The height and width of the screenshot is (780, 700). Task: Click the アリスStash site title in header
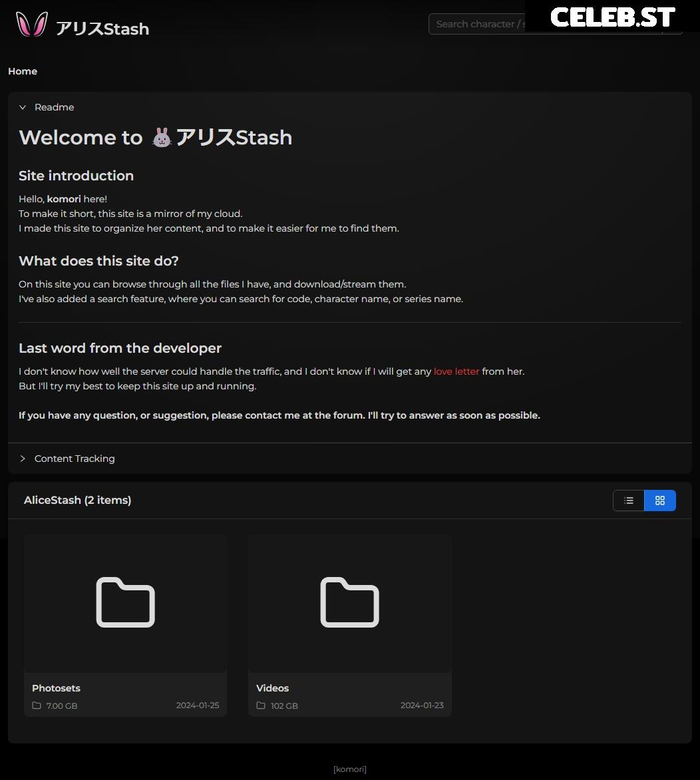tap(102, 29)
